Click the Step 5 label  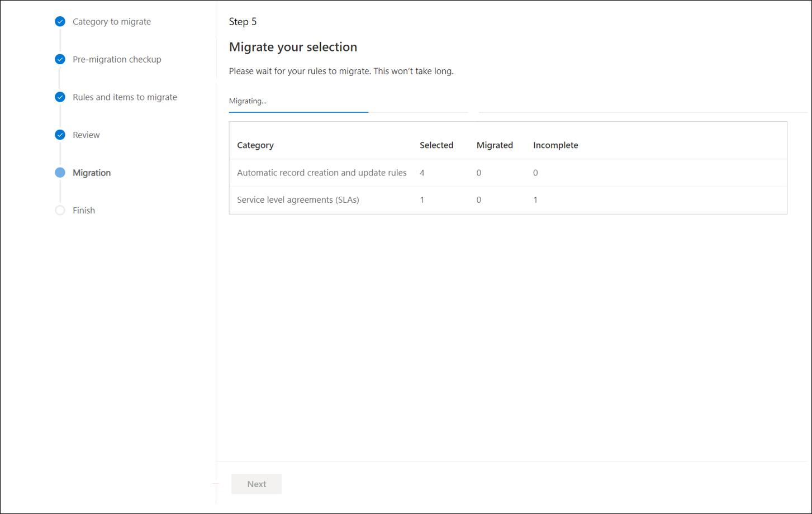pyautogui.click(x=243, y=22)
